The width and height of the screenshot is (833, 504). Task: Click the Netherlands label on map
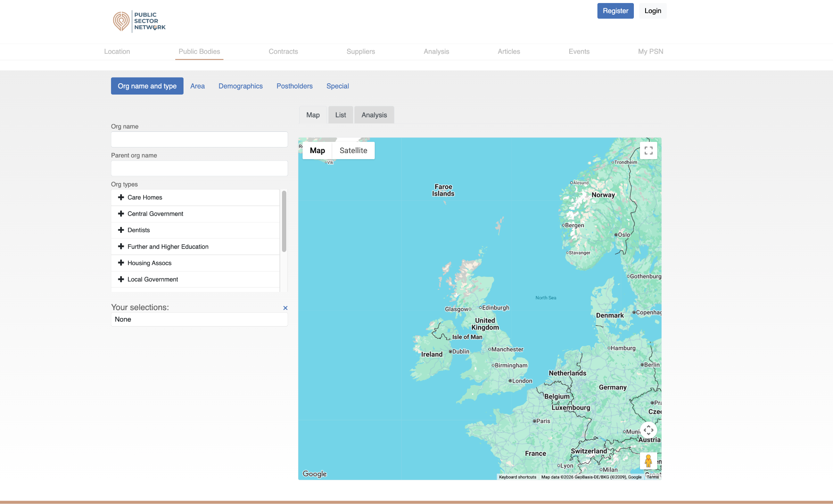(567, 373)
